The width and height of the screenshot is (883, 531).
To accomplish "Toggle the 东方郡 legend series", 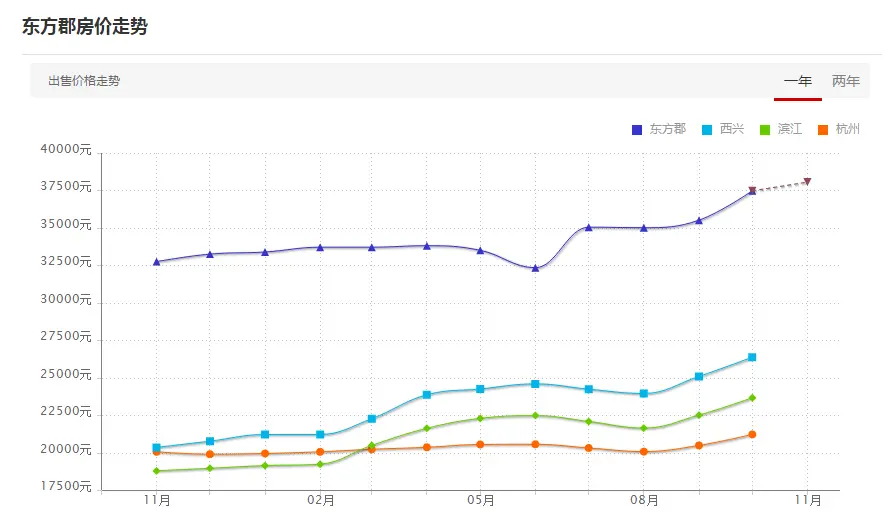I will (x=659, y=129).
